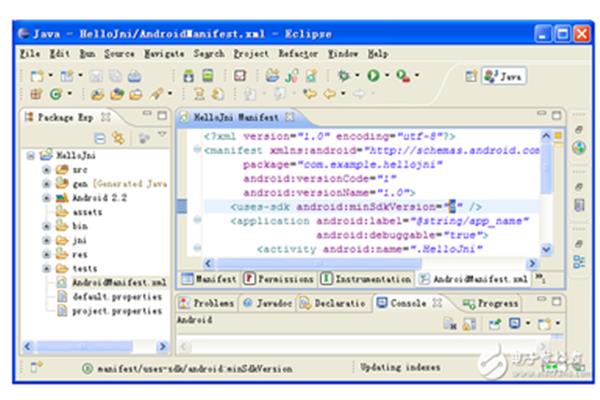Close the HelloJni Manifest editor tab
Viewport: 600px width, 400px height.
[290, 117]
